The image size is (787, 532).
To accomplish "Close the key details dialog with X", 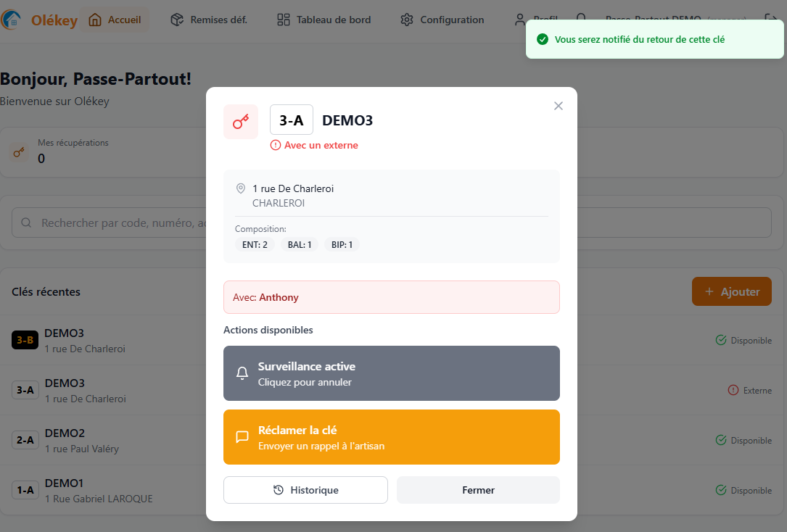I will pos(559,106).
